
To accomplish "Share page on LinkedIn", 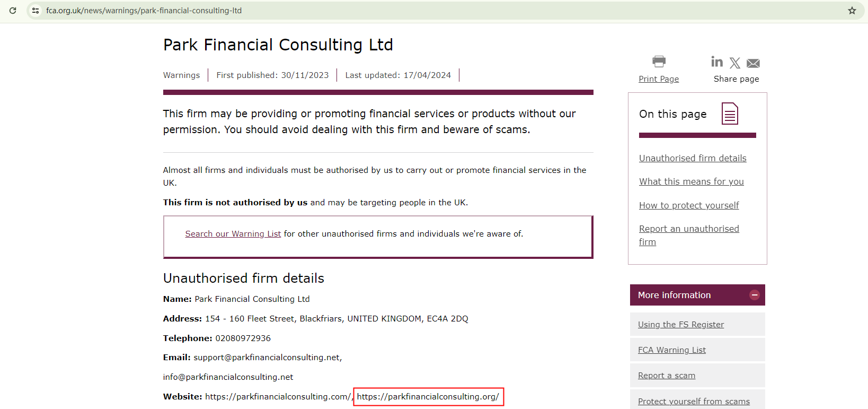I will (717, 62).
